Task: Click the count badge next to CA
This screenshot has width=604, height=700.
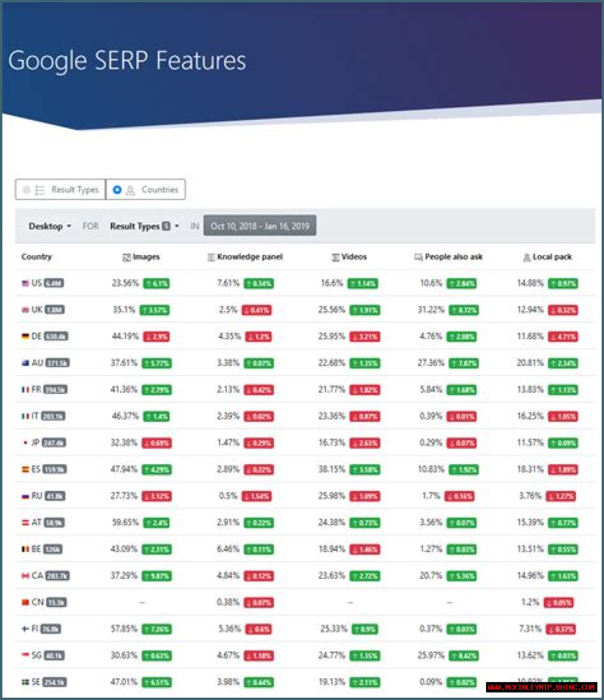Action: [x=58, y=576]
